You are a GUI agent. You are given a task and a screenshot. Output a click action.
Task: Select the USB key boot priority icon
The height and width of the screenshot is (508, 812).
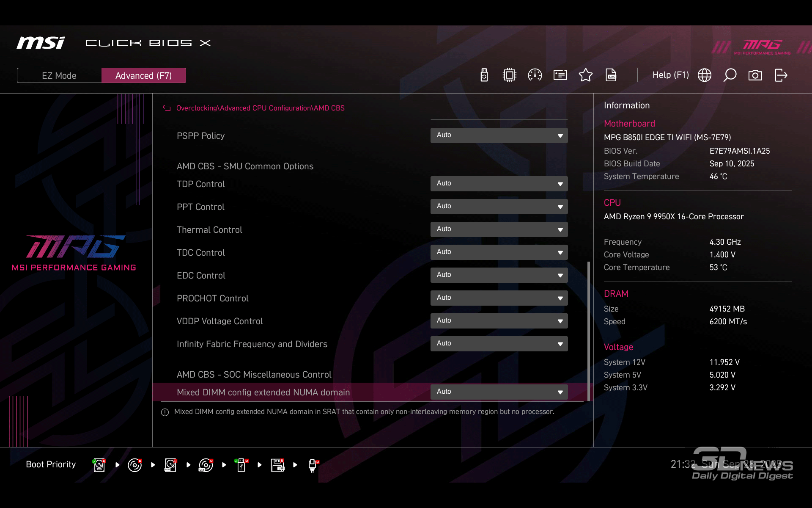click(x=241, y=465)
